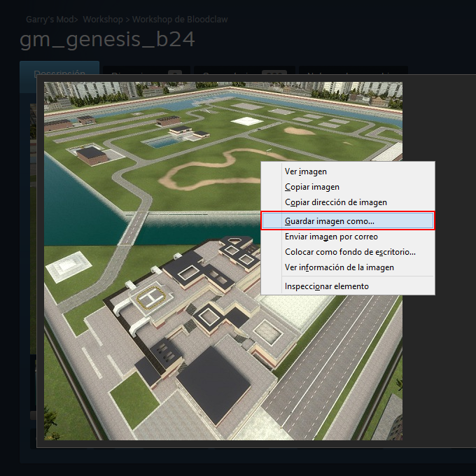
Task: Click the yellow helipad marking on rooftop
Action: click(151, 297)
